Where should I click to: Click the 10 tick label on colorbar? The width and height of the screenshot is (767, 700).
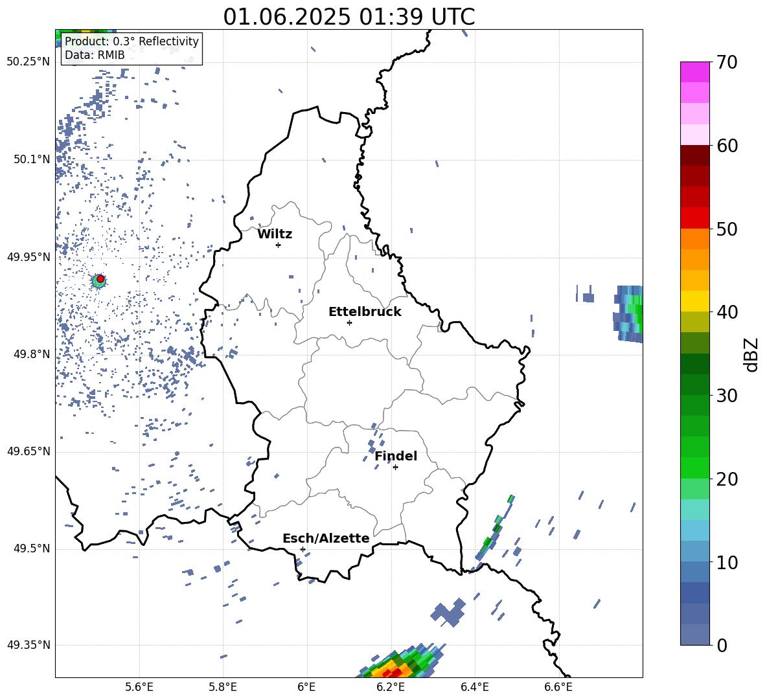tap(726, 562)
